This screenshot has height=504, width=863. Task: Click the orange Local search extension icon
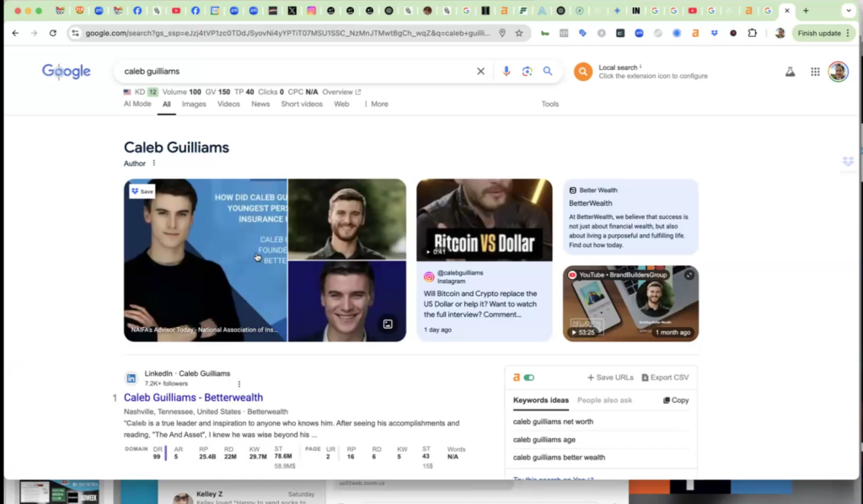[583, 72]
